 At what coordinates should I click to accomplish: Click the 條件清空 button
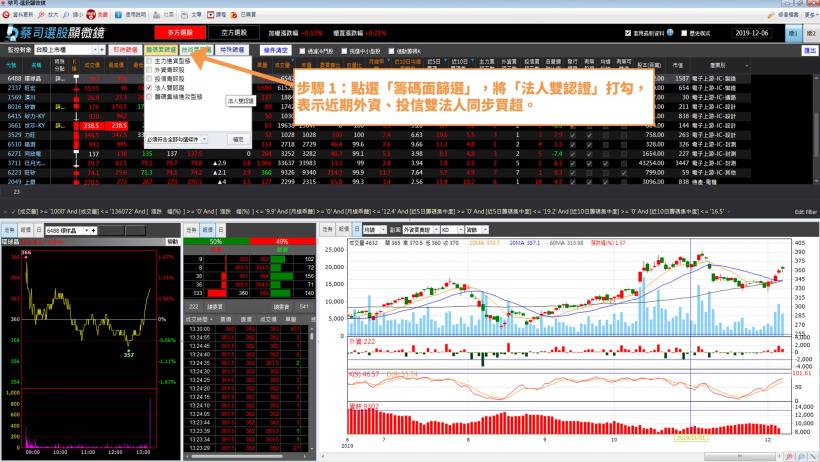[275, 48]
